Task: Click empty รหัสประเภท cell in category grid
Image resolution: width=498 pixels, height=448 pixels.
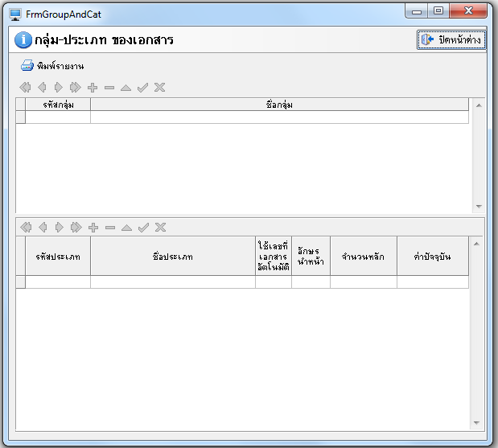Action: [x=58, y=282]
